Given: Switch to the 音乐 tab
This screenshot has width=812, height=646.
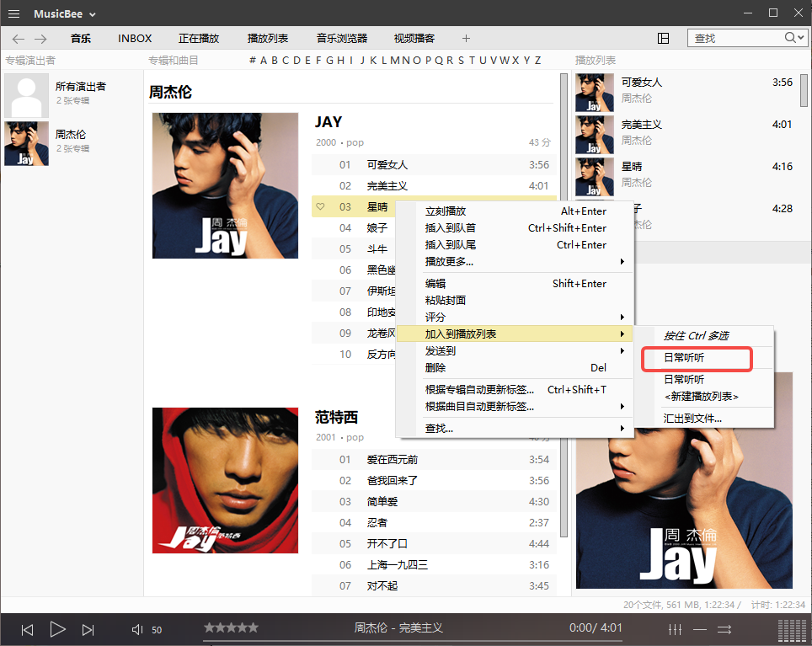Looking at the screenshot, I should pyautogui.click(x=81, y=38).
